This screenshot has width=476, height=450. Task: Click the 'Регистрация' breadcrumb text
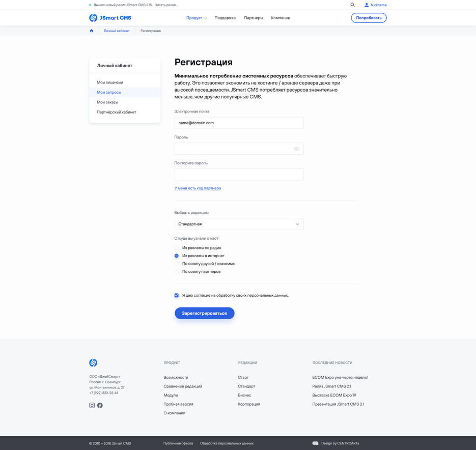click(x=151, y=31)
